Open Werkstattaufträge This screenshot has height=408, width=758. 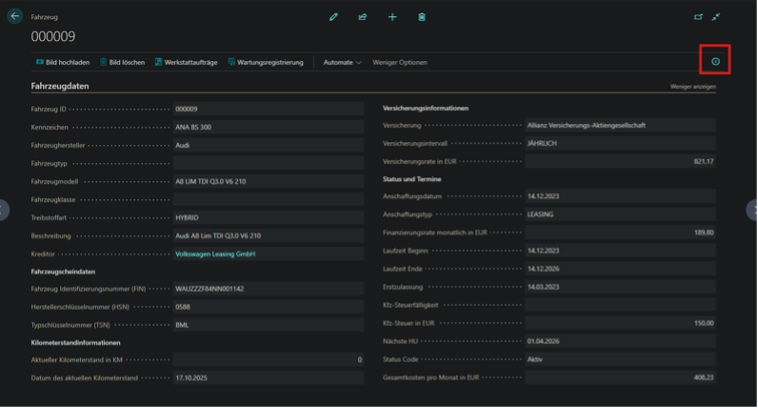[186, 62]
